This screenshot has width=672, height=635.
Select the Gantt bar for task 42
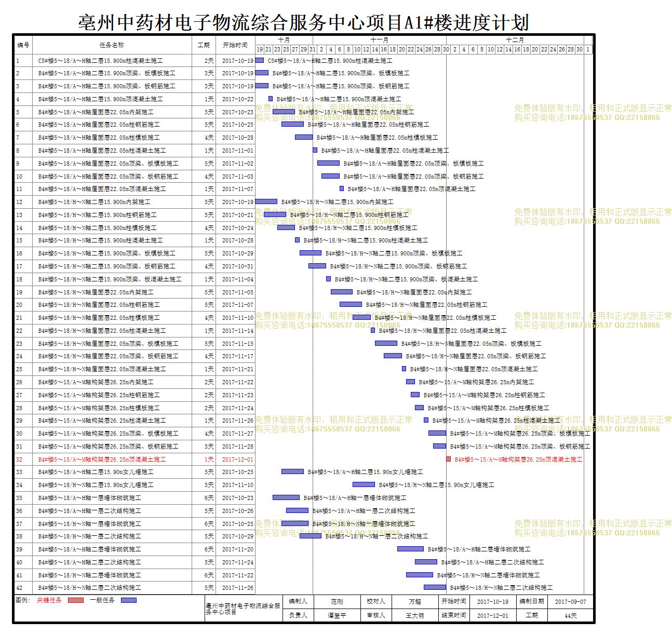pos(435,587)
